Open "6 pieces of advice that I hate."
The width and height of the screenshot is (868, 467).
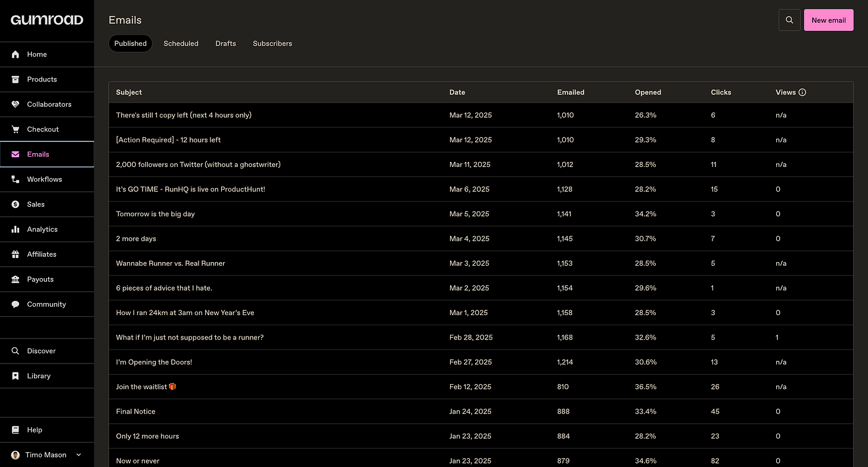480,288
